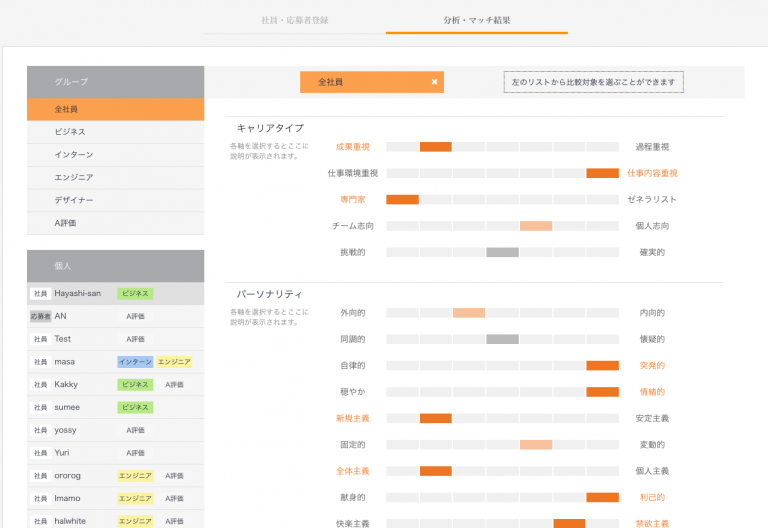Viewport: 768px width, 528px height.
Task: Choose yossy from the individual list
Action: coord(116,430)
